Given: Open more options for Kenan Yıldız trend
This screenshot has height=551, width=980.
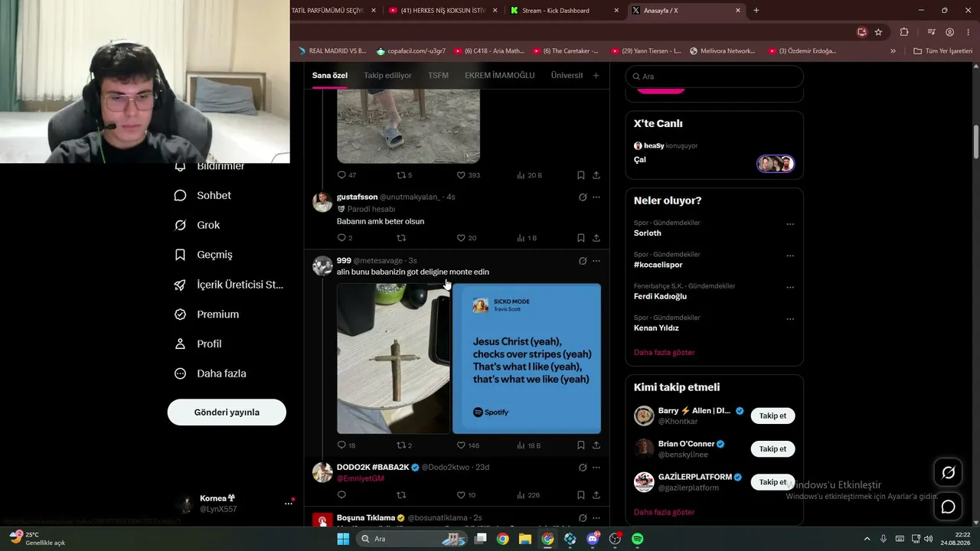Looking at the screenshot, I should pyautogui.click(x=790, y=319).
